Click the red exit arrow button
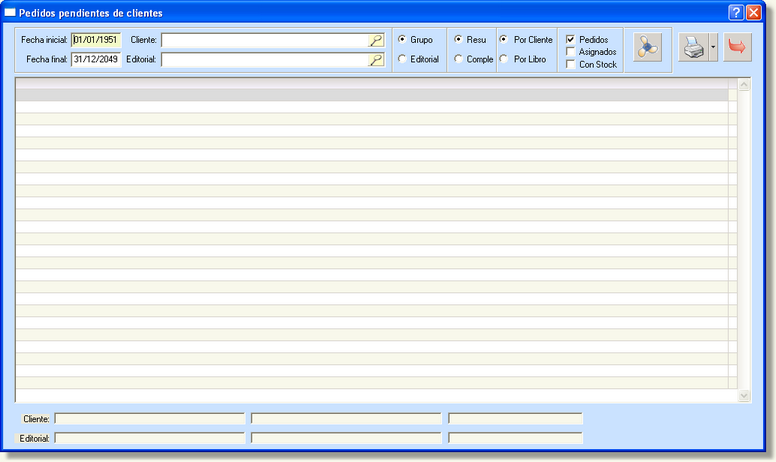Viewport: 776px width, 462px height. click(737, 47)
